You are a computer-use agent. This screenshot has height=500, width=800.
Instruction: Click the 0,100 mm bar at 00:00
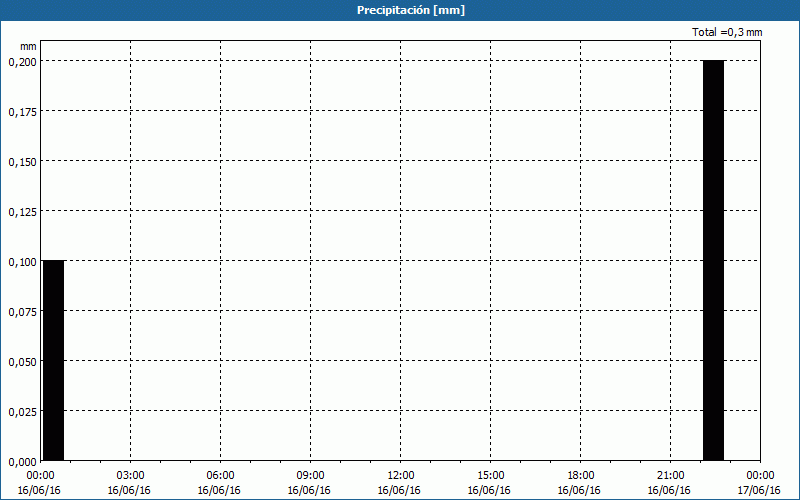tap(54, 361)
